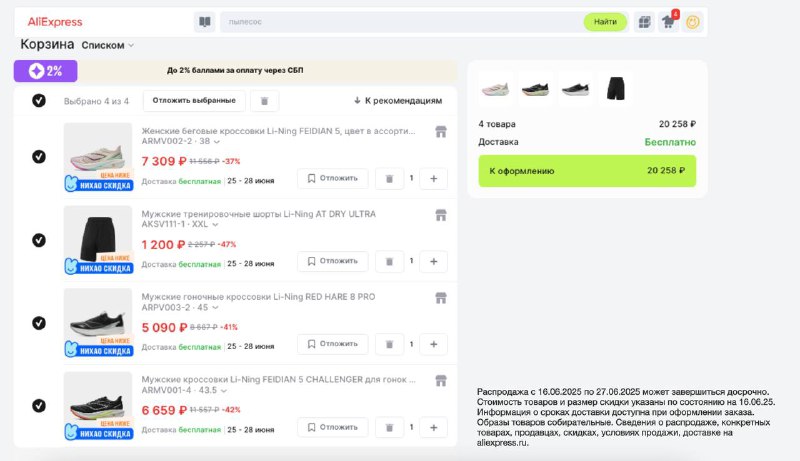Click Отложить выбранные button
This screenshot has width=800, height=461.
pos(194,100)
